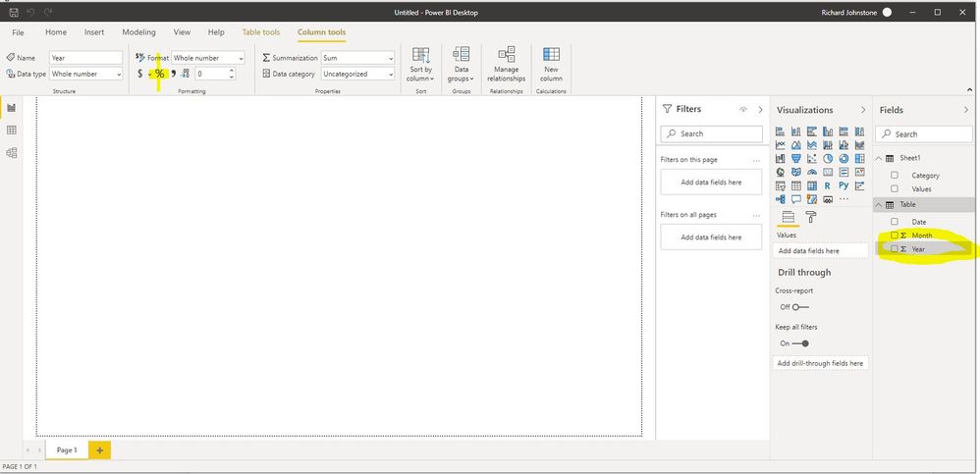Open the Sort by column dropdown
The image size is (980, 474).
(x=421, y=64)
